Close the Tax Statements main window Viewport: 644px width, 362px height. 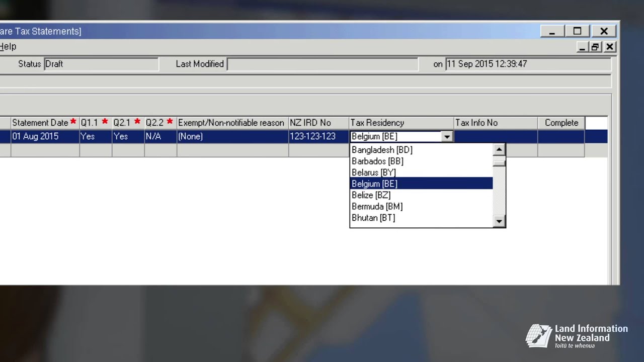604,31
